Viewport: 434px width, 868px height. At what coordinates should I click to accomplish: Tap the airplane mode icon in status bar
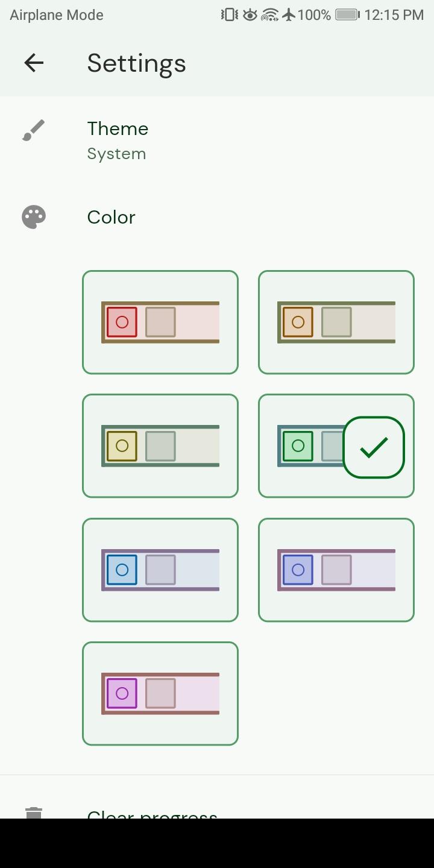click(289, 14)
